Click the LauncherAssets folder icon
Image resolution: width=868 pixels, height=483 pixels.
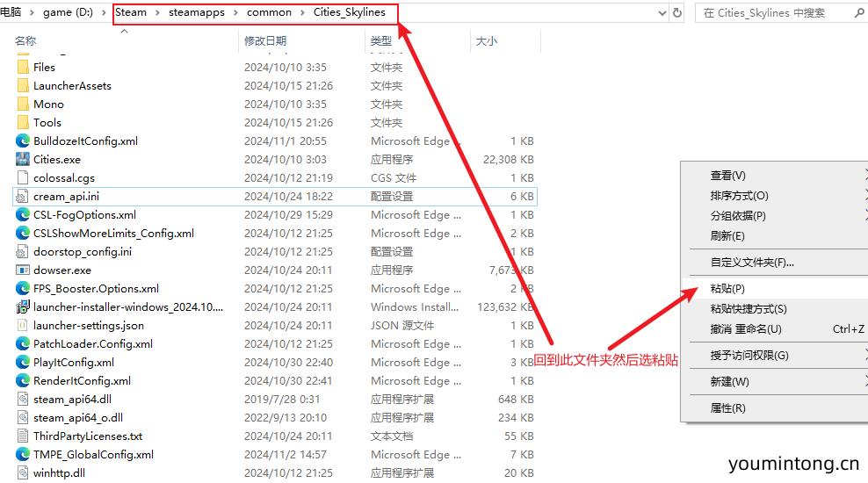(x=23, y=86)
